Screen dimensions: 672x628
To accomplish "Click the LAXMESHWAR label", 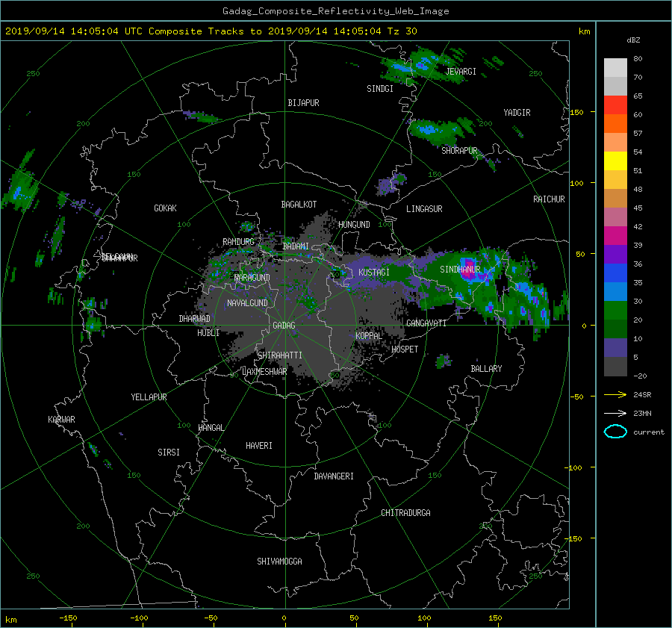I will [x=264, y=372].
